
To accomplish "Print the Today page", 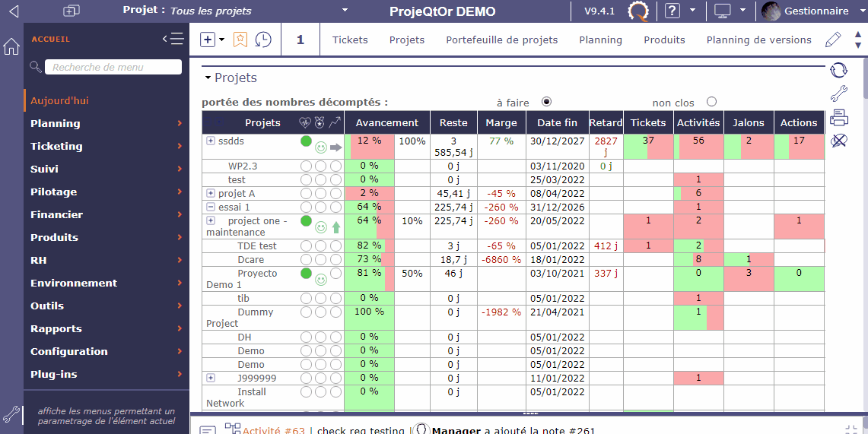I will (838, 118).
